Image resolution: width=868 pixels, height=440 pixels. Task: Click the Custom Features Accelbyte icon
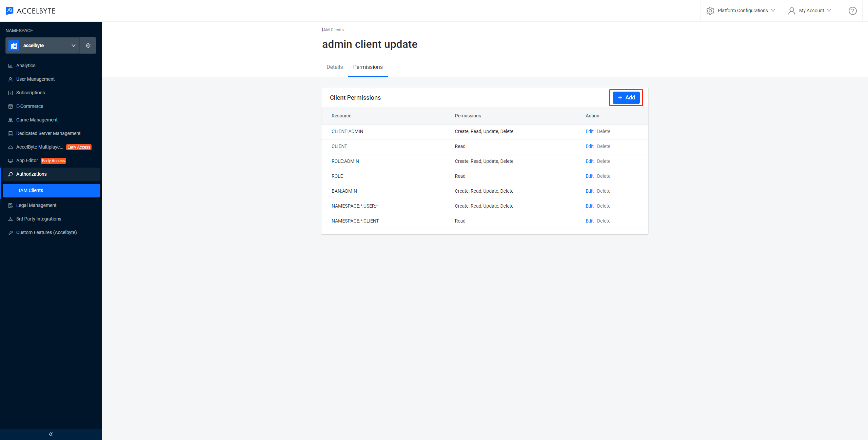[x=11, y=232]
